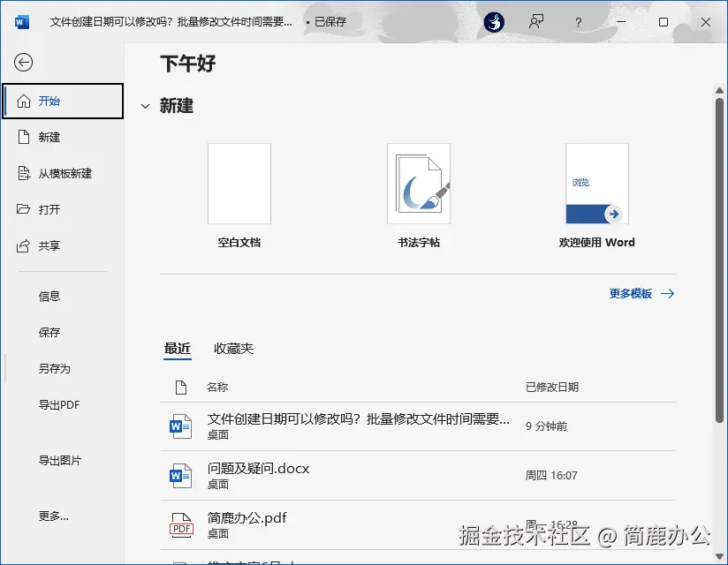Image resolution: width=728 pixels, height=565 pixels.
Task: Open the help question mark
Action: point(578,22)
